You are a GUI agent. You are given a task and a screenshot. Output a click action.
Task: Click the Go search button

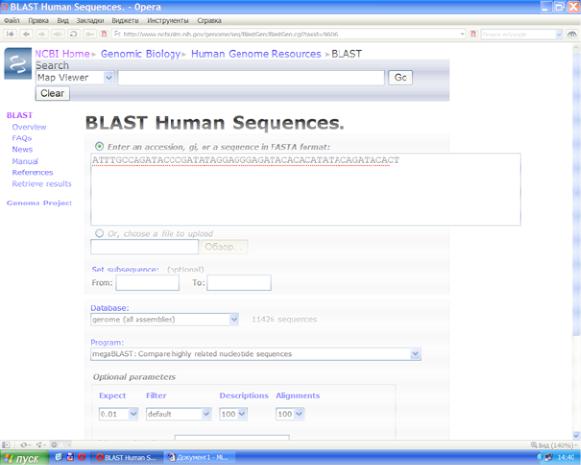tap(400, 77)
